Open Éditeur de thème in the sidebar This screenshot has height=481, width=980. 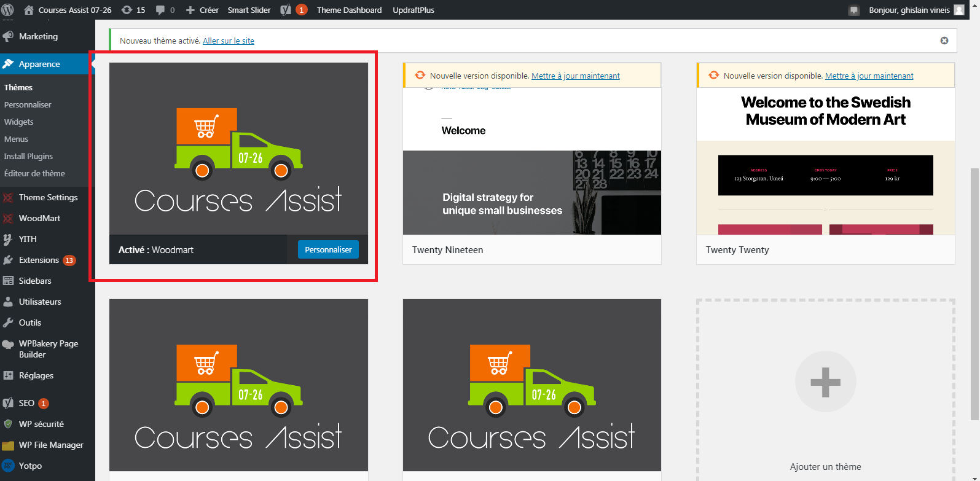pos(34,173)
